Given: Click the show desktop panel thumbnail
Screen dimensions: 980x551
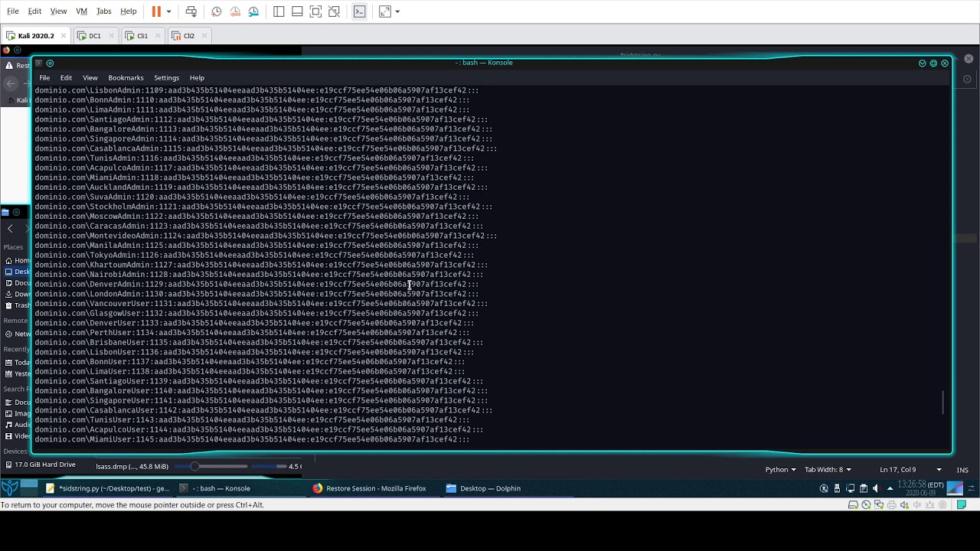Looking at the screenshot, I should point(955,487).
